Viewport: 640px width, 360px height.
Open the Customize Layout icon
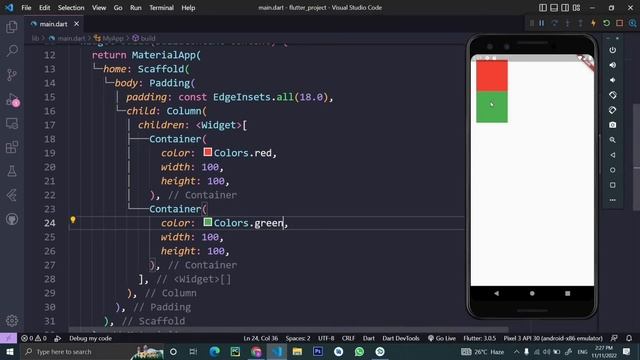576,8
